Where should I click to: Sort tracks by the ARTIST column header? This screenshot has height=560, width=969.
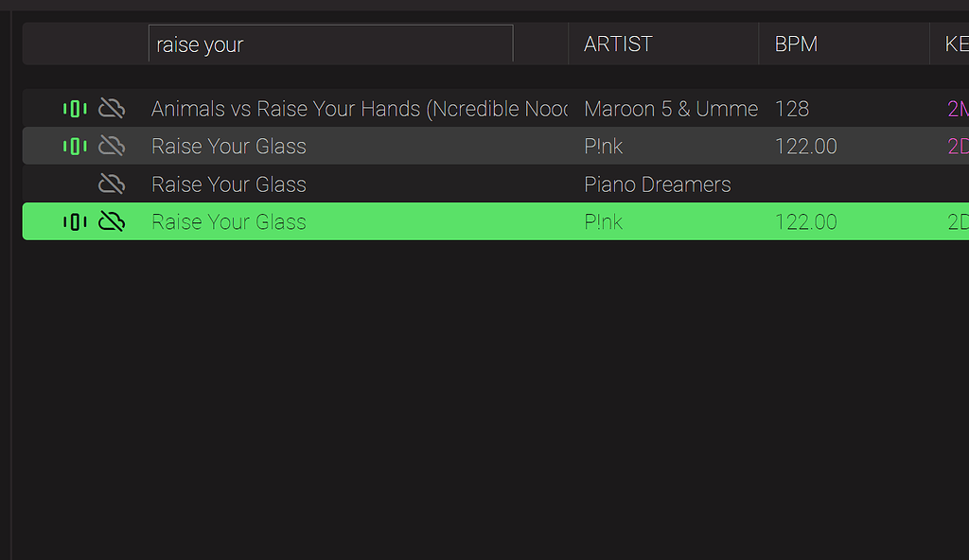[x=618, y=44]
